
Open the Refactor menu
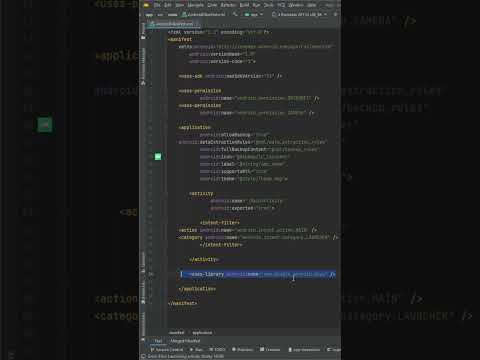(x=228, y=5)
